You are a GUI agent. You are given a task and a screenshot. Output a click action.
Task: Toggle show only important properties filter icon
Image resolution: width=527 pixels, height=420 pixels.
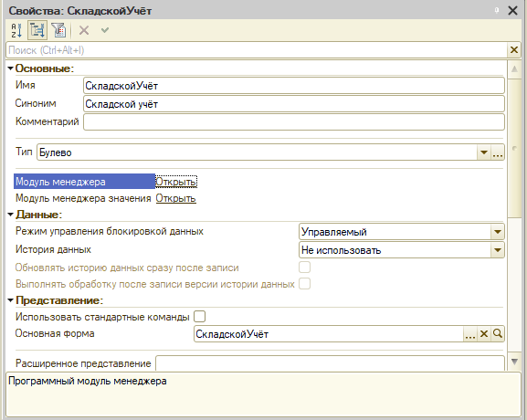coord(59,30)
